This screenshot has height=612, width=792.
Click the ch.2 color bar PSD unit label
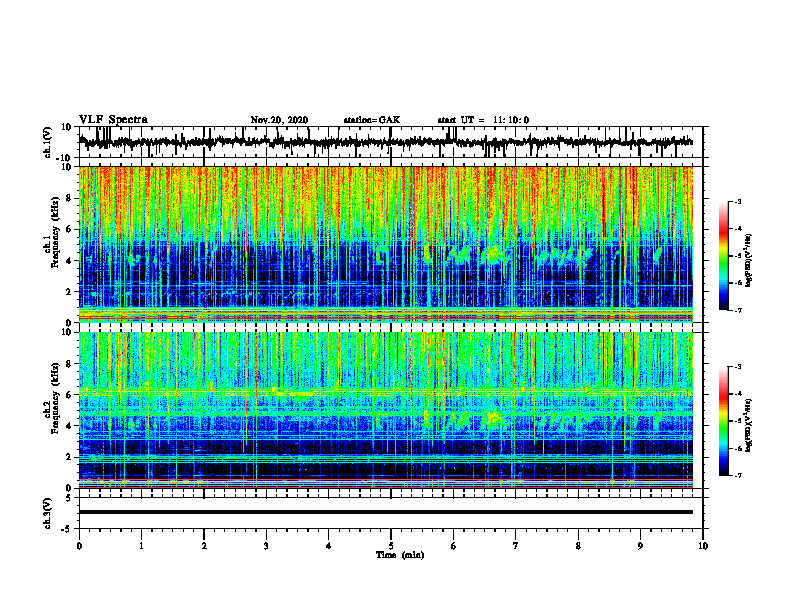(x=749, y=424)
